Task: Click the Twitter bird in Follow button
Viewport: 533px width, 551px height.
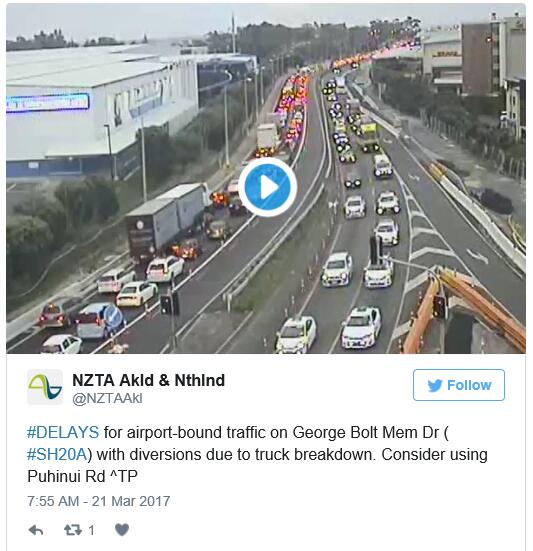Action: click(x=435, y=385)
